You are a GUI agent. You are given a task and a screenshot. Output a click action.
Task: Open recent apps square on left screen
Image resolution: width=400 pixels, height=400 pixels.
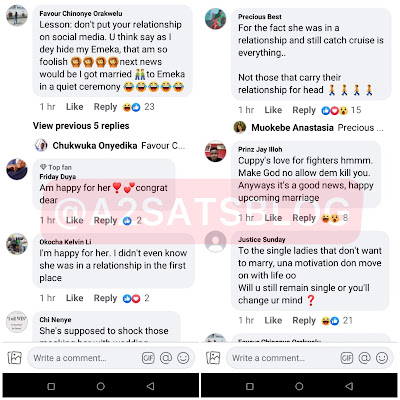[51, 386]
